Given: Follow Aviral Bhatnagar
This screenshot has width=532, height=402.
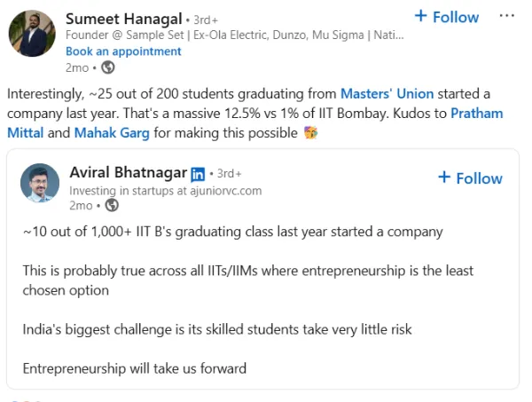Looking at the screenshot, I should (x=470, y=177).
